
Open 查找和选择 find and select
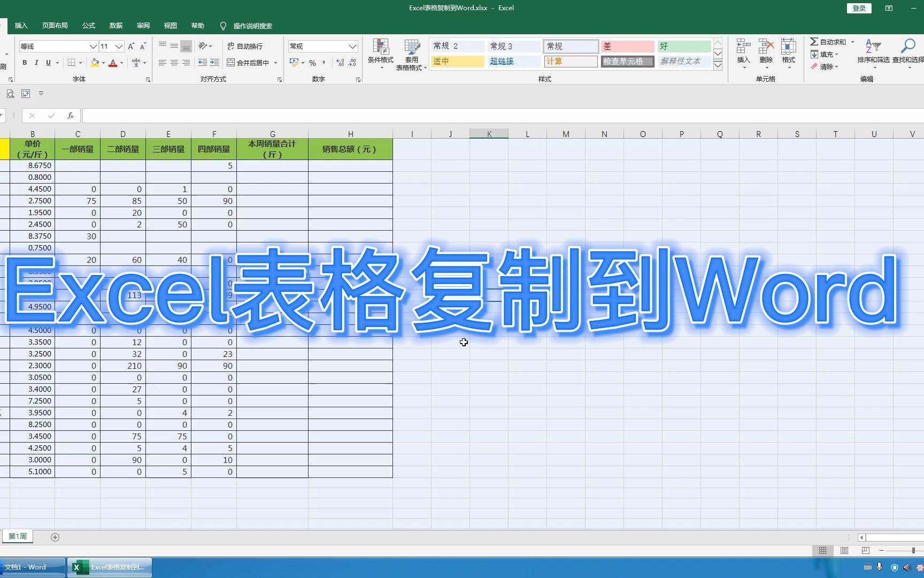(x=908, y=54)
